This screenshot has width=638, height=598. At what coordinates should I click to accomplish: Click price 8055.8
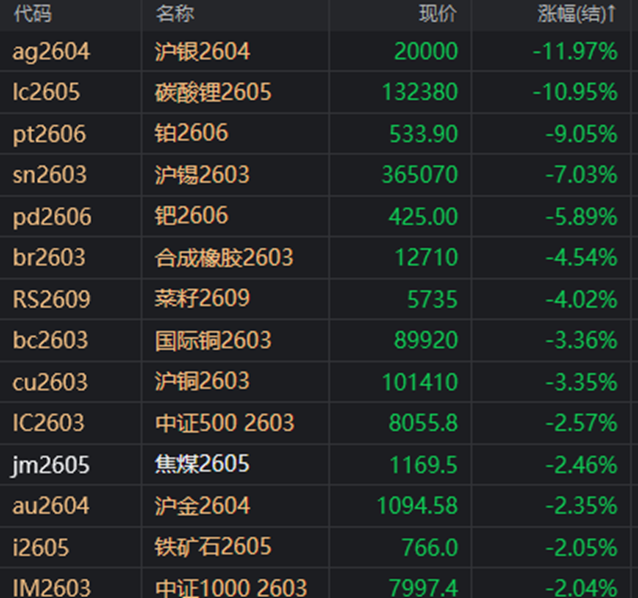pos(423,423)
